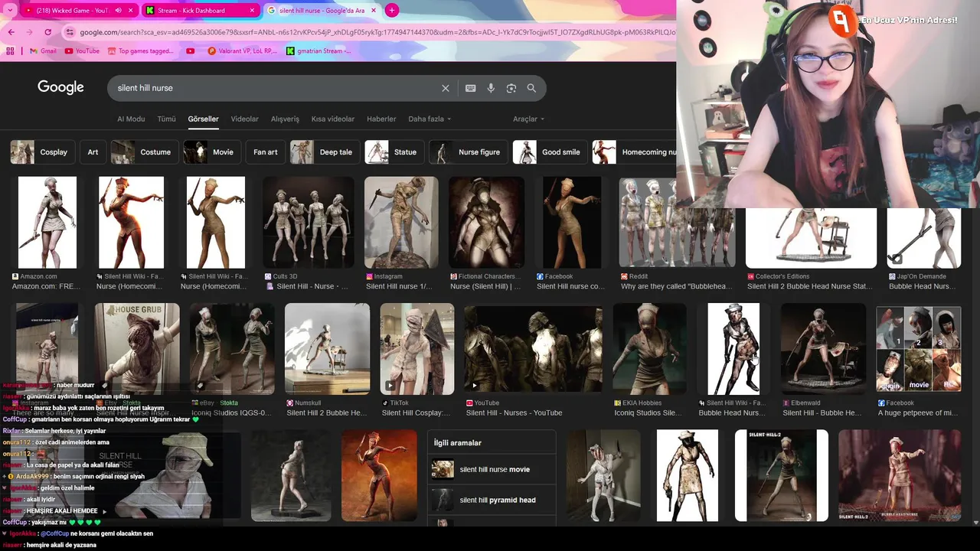Open the Cults 3D nurse image result
Screen dimensions: 980x551
(x=309, y=222)
